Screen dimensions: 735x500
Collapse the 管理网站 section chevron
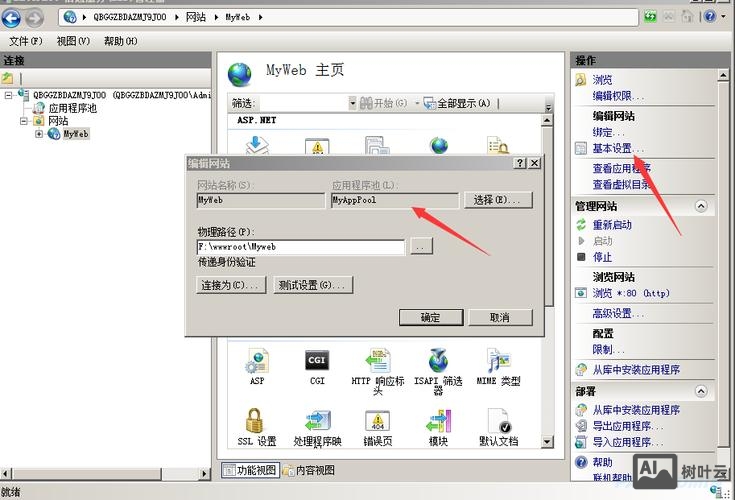701,206
